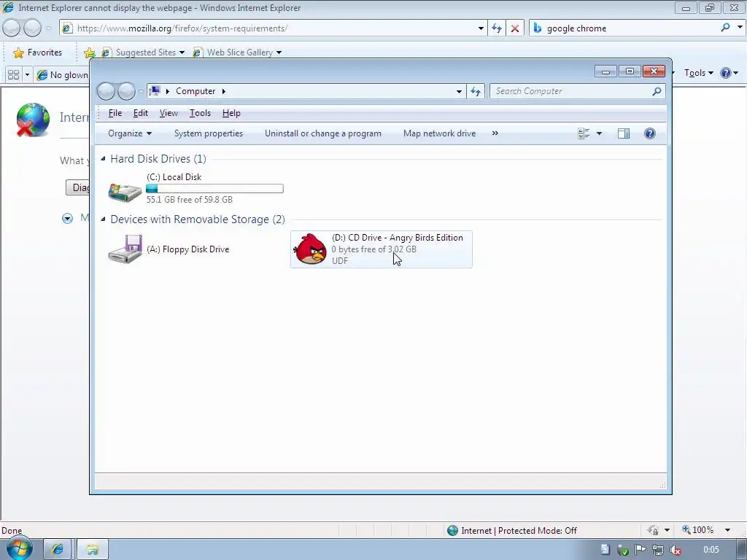The image size is (747, 560).
Task: Click the Action Center flag tray icon
Action: pyautogui.click(x=640, y=550)
